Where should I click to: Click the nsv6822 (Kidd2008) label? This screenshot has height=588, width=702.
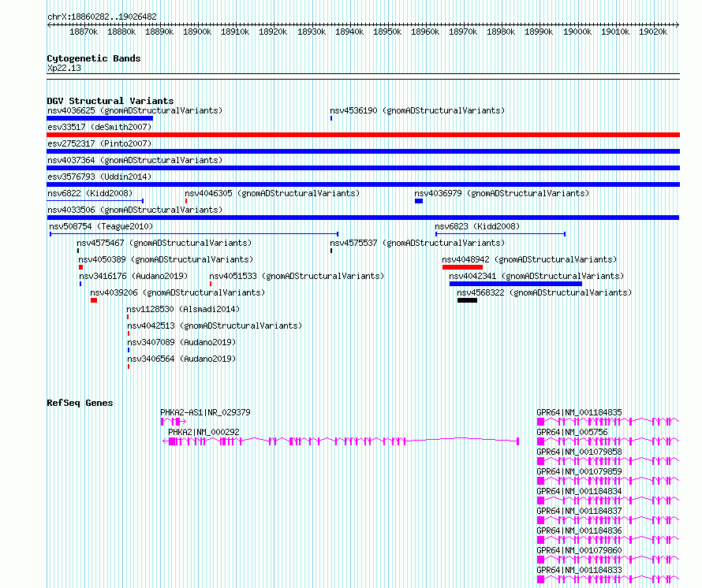pyautogui.click(x=90, y=193)
